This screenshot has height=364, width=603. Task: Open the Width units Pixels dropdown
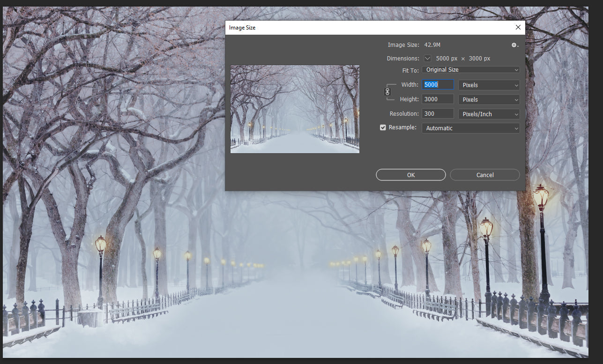pyautogui.click(x=489, y=85)
